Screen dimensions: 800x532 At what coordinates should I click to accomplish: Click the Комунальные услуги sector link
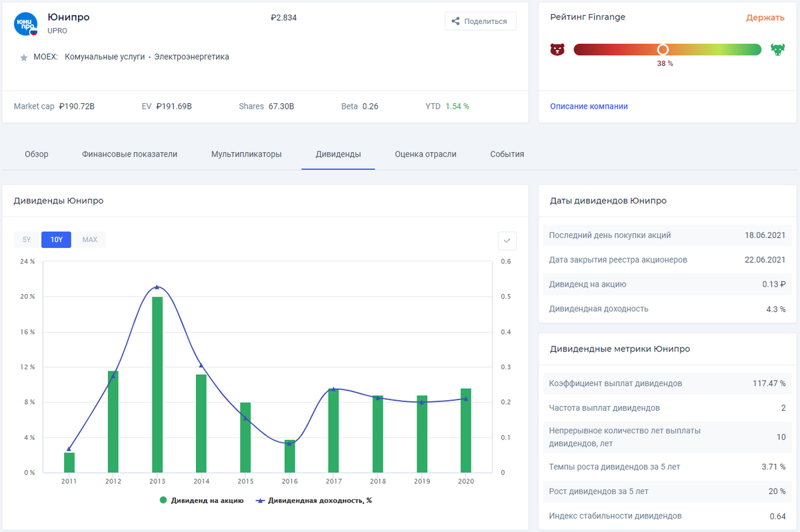point(105,57)
